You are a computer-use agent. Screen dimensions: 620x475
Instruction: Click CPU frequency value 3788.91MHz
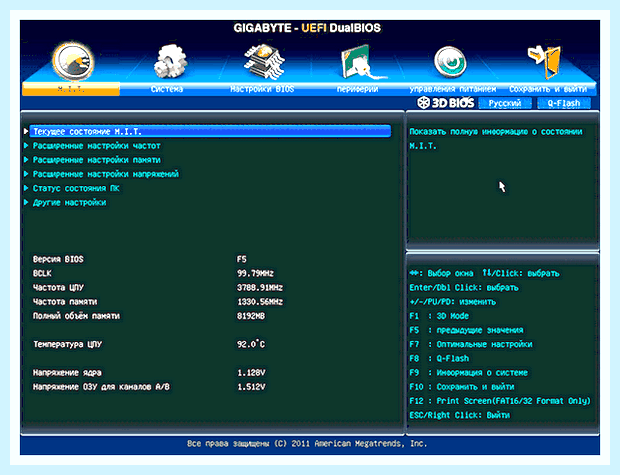(260, 288)
